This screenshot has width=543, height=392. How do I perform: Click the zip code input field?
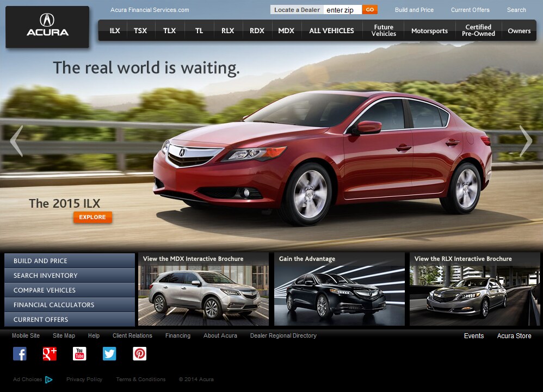coord(342,10)
